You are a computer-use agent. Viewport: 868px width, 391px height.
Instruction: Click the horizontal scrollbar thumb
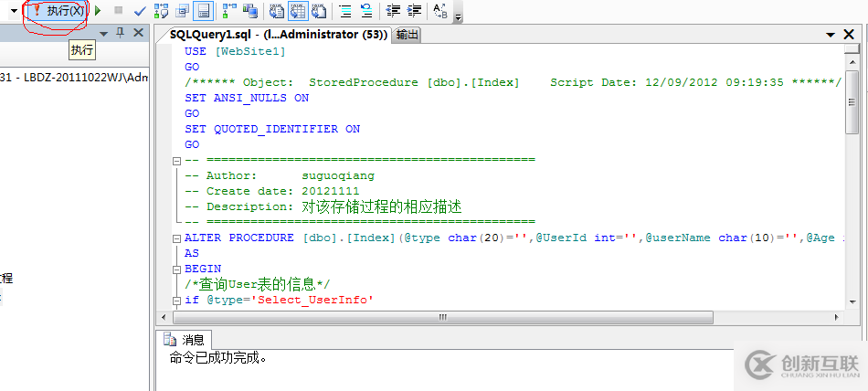[x=443, y=317]
